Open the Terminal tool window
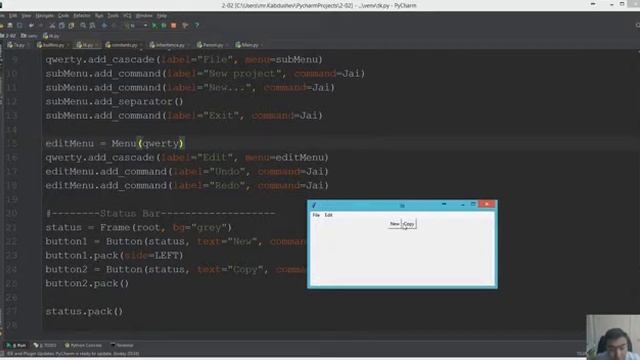The height and width of the screenshot is (360, 640). (122, 345)
